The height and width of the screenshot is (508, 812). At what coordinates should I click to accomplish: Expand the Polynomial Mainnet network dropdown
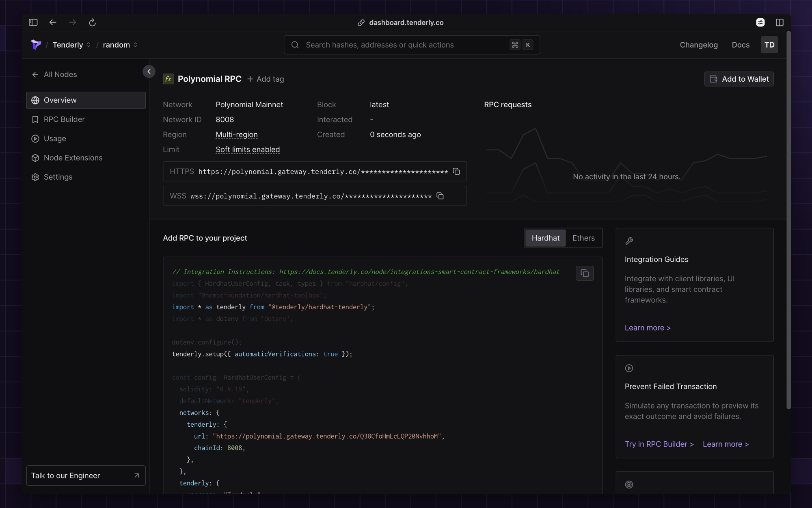(x=249, y=105)
